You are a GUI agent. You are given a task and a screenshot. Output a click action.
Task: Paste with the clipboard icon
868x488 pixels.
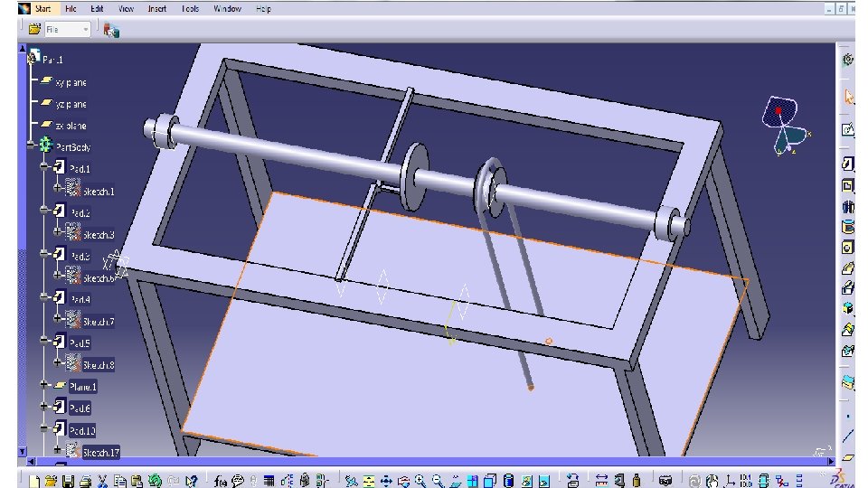tap(137, 482)
